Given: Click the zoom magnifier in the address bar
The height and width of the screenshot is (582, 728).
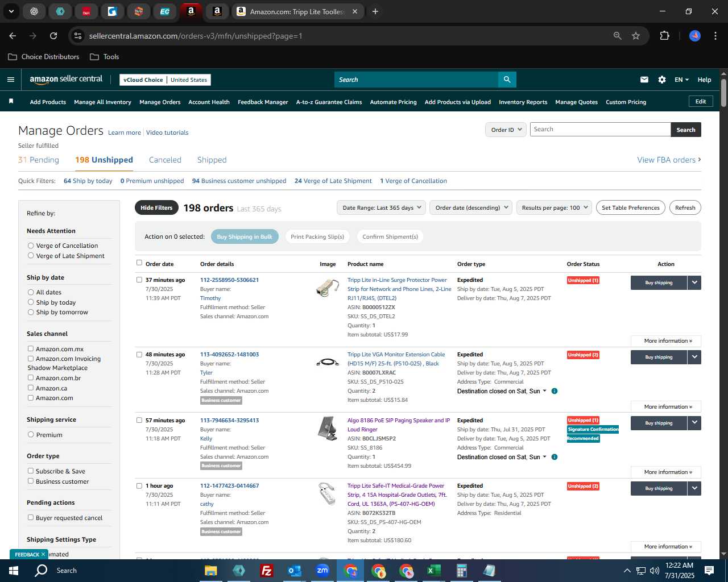Looking at the screenshot, I should point(618,36).
